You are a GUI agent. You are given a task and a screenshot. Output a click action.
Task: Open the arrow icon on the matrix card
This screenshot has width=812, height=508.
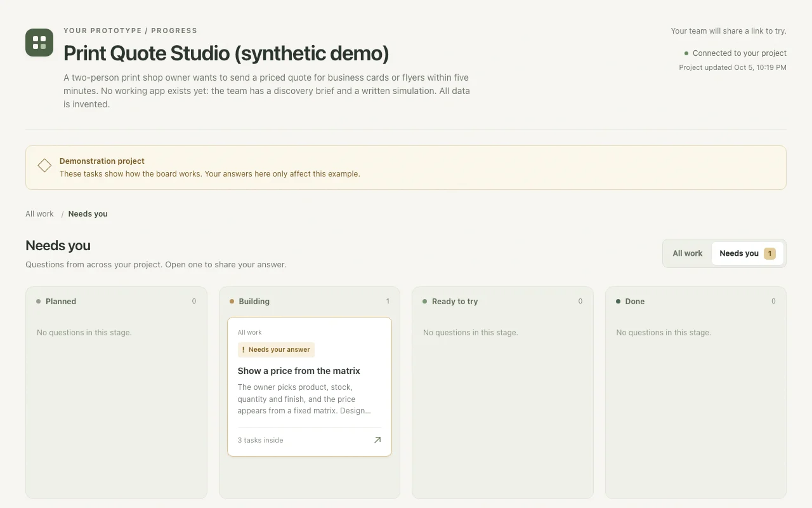[377, 440]
